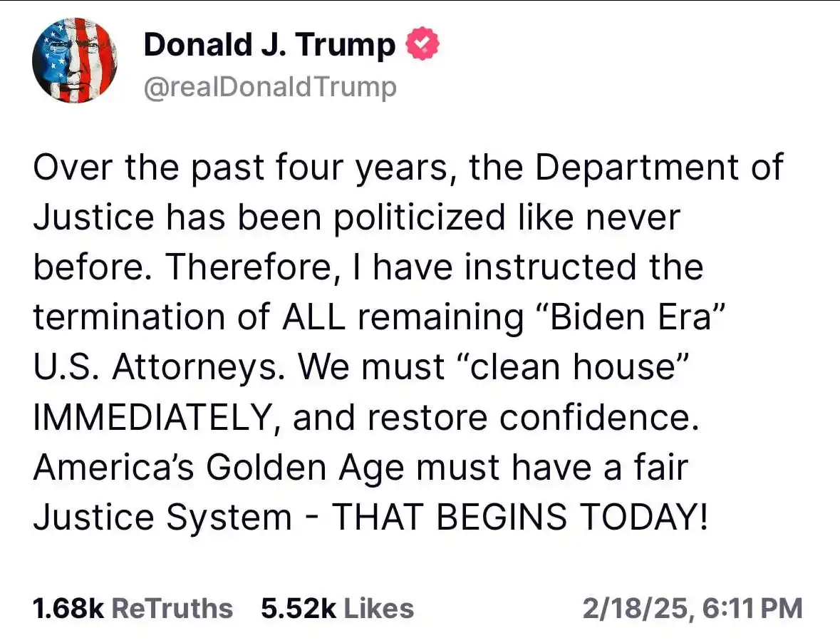View the 5.52k Likes count
The height and width of the screenshot is (643, 840).
click(x=299, y=608)
